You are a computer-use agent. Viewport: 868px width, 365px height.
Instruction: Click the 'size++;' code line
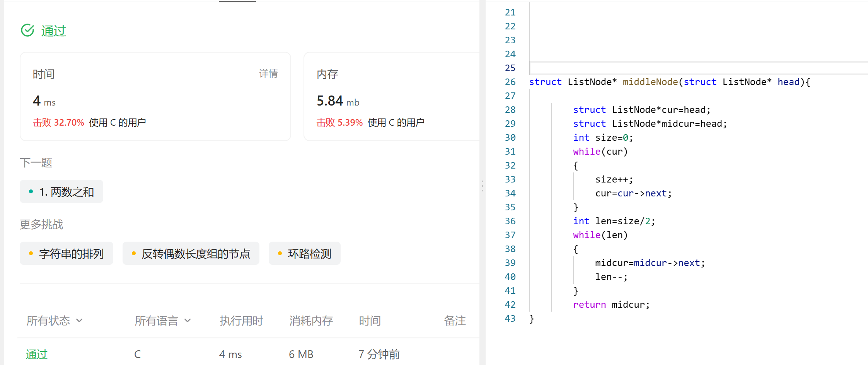(x=614, y=179)
